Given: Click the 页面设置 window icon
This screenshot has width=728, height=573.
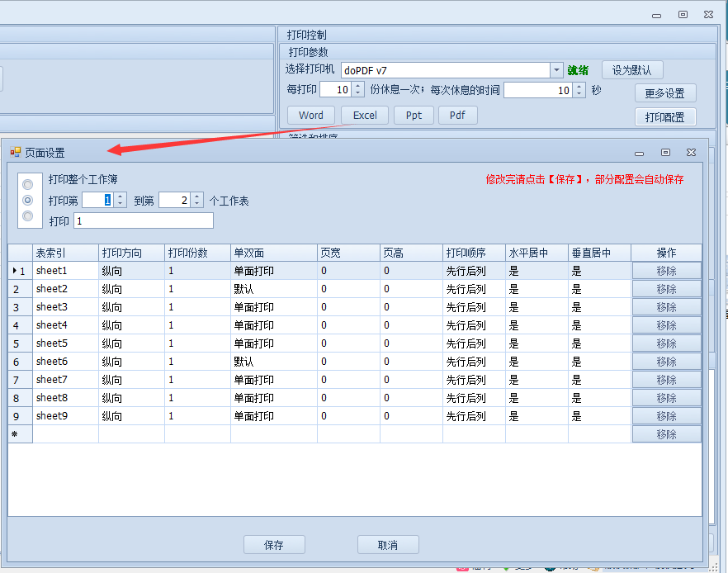Looking at the screenshot, I should click(16, 152).
